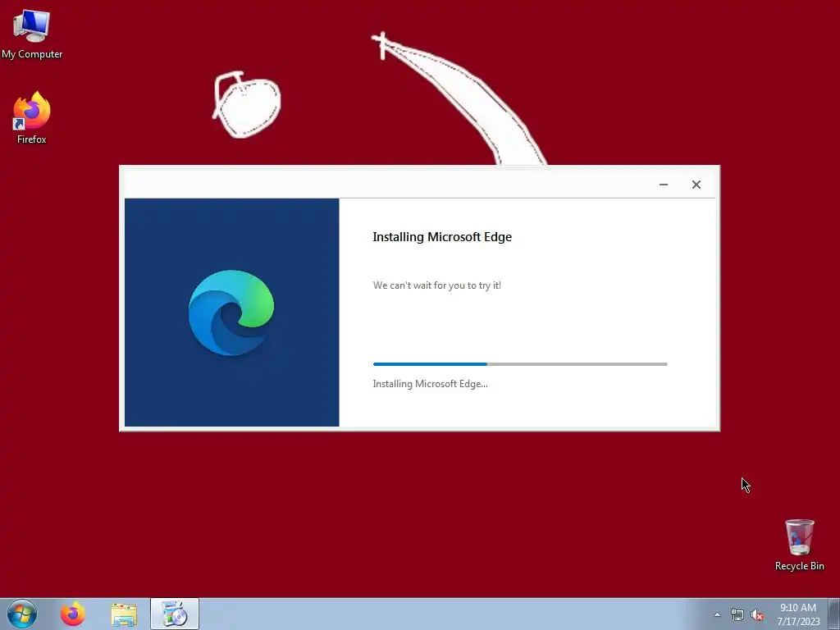Click the installation progress bar

[519, 364]
